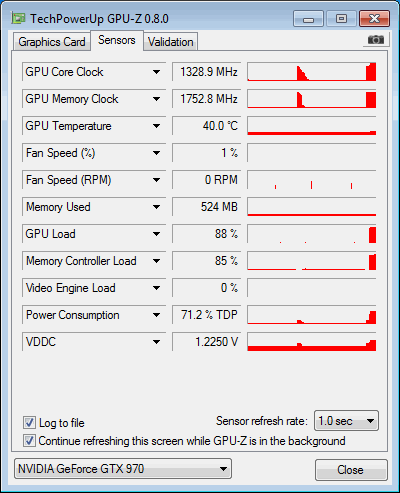Click the camera screenshot icon

tap(375, 40)
